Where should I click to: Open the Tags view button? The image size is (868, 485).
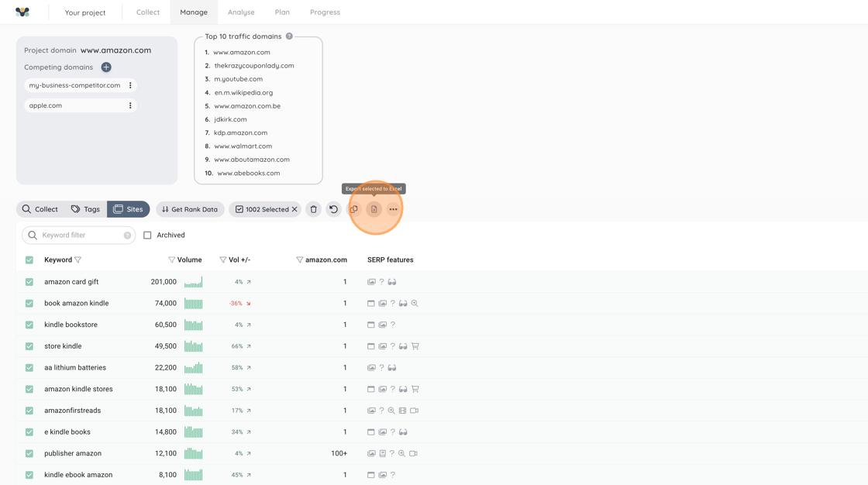click(x=85, y=209)
